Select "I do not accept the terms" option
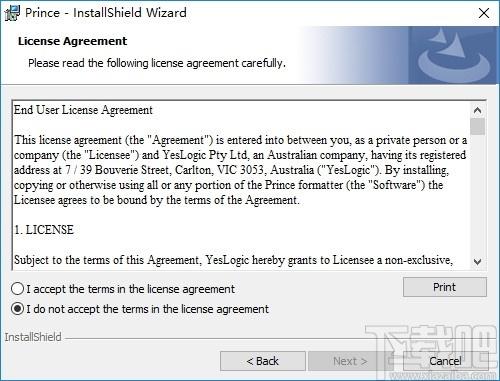This screenshot has width=500, height=381. pos(17,309)
